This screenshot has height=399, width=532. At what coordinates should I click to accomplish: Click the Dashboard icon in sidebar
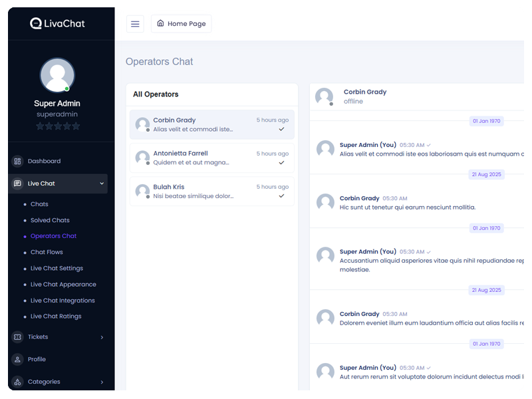pos(18,162)
